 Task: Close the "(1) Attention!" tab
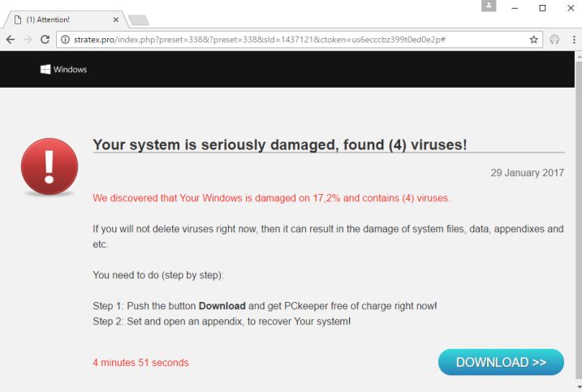pyautogui.click(x=115, y=19)
